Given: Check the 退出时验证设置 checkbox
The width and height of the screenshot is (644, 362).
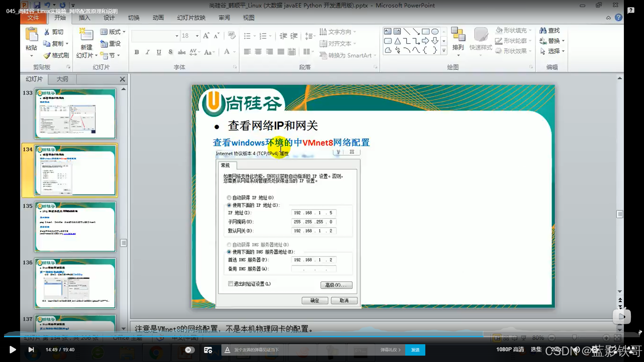Looking at the screenshot, I should click(230, 284).
